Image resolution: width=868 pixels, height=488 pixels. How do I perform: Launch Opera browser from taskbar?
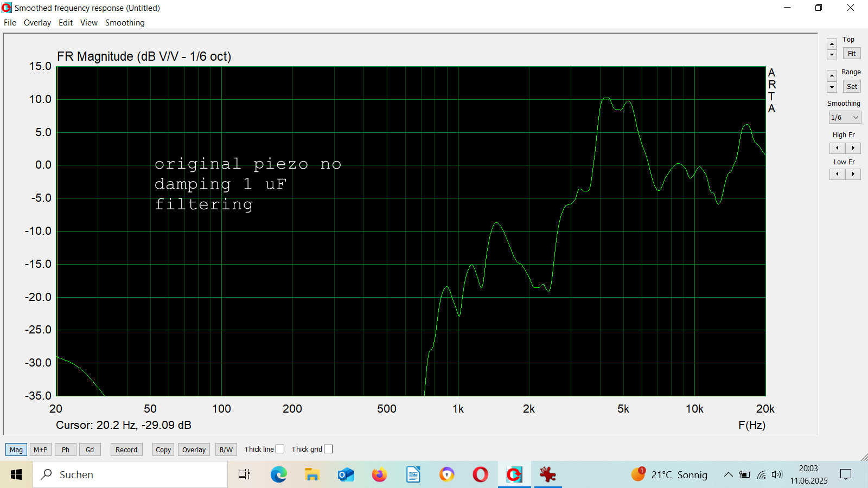tap(480, 474)
